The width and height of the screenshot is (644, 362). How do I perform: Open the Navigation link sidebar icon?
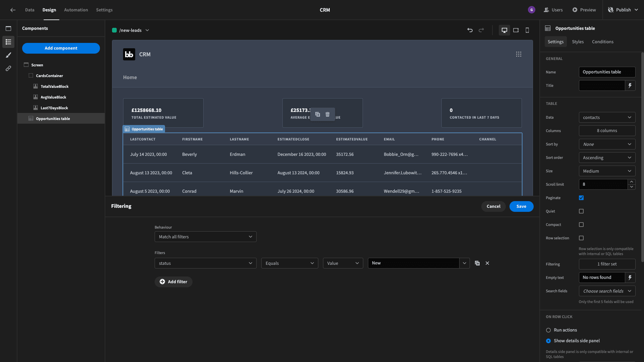coord(8,68)
